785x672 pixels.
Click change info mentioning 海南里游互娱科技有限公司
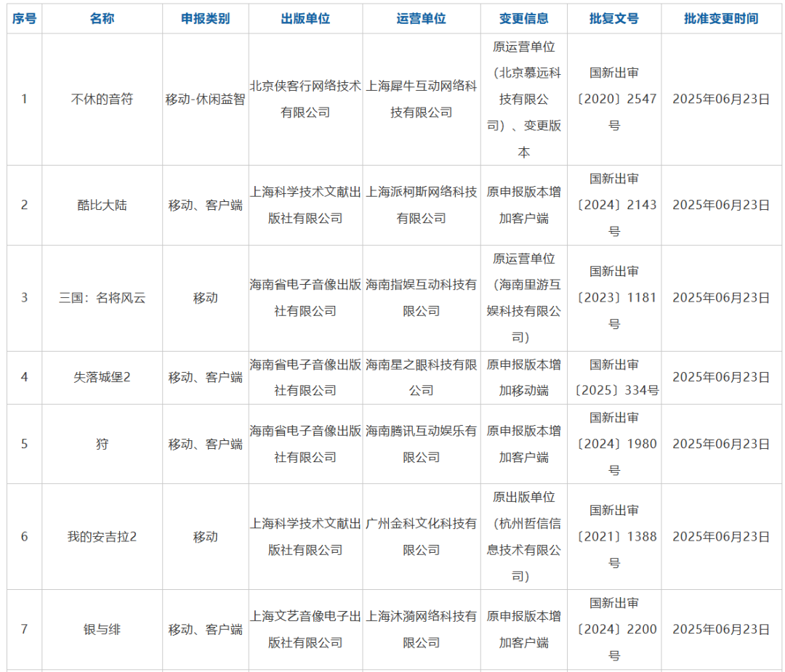click(x=523, y=298)
